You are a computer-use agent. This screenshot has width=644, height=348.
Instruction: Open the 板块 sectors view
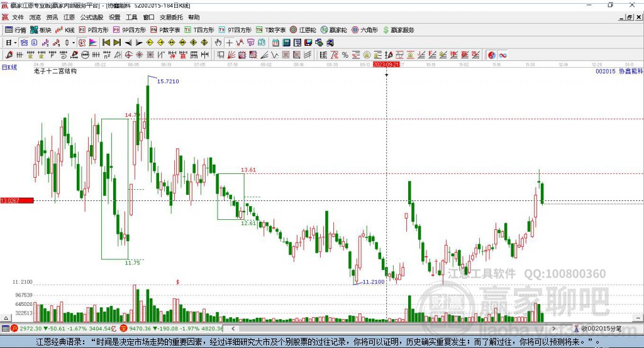41,30
